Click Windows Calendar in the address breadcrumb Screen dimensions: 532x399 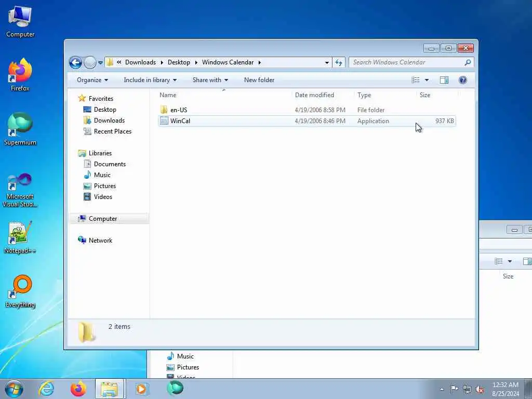[x=228, y=62]
